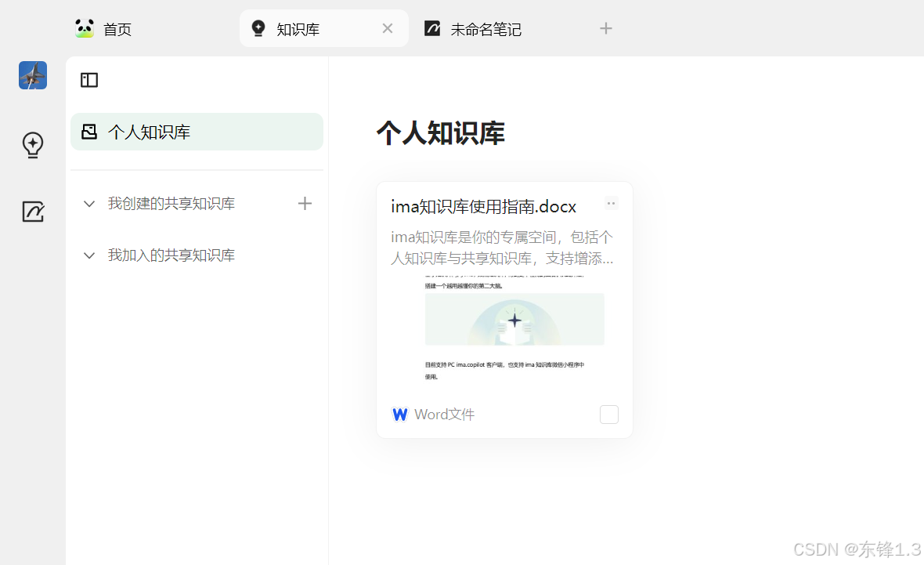Open the more options menu on the docx card
Image resolution: width=924 pixels, height=565 pixels.
click(611, 204)
